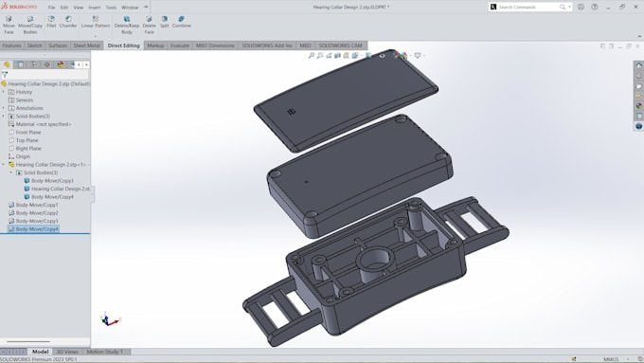Open Appearances tab in task pane
Viewport: 644px width, 363px height.
click(x=638, y=106)
